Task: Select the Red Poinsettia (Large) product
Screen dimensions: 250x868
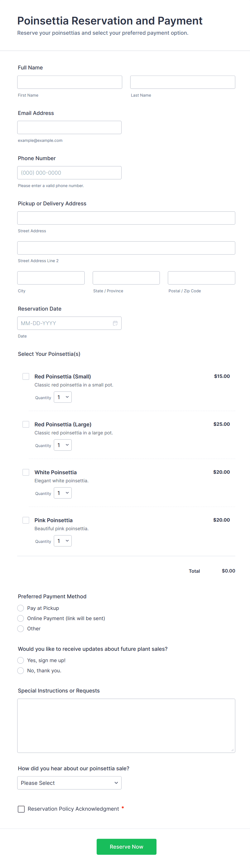Action: (x=26, y=424)
